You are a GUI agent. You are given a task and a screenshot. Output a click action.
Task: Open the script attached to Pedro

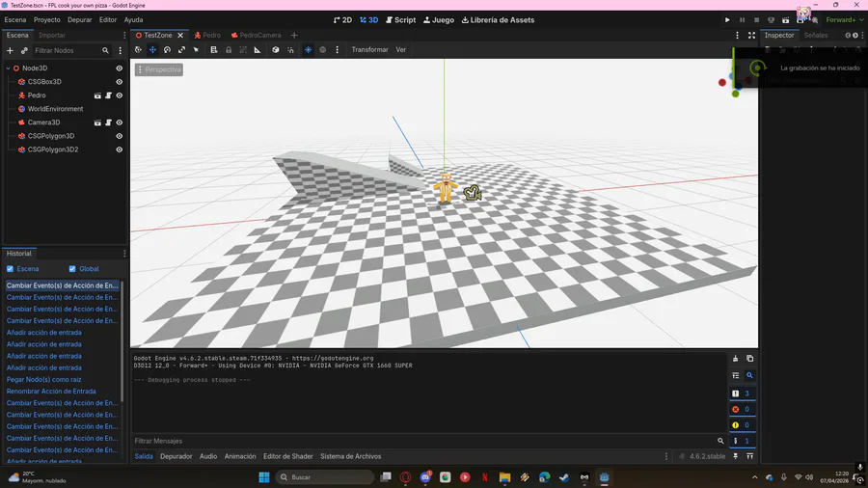coord(108,95)
